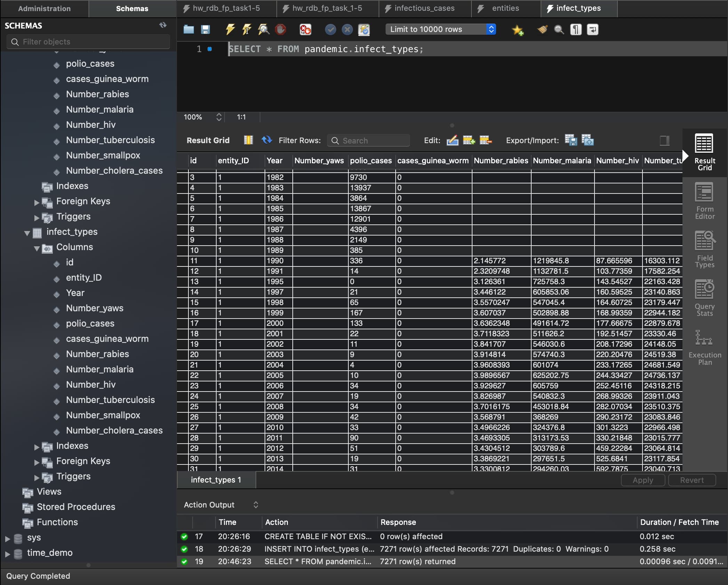This screenshot has width=728, height=585.
Task: Open the Execution Plan view
Action: click(x=704, y=347)
